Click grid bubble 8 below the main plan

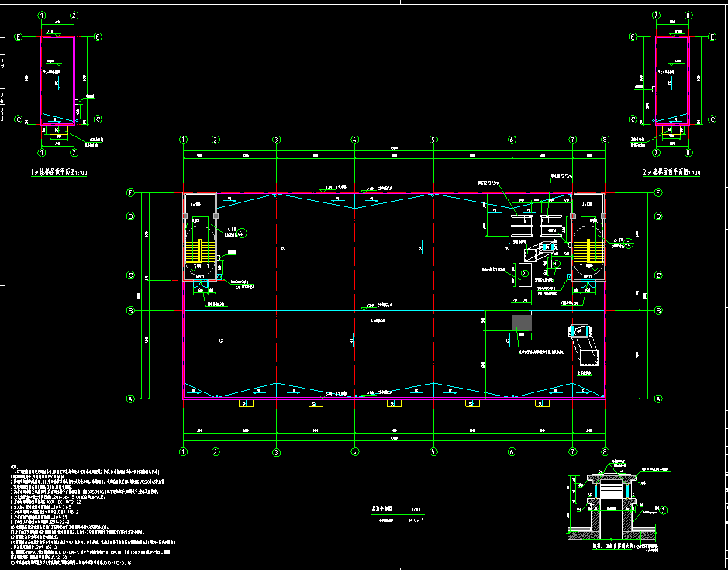(605, 451)
